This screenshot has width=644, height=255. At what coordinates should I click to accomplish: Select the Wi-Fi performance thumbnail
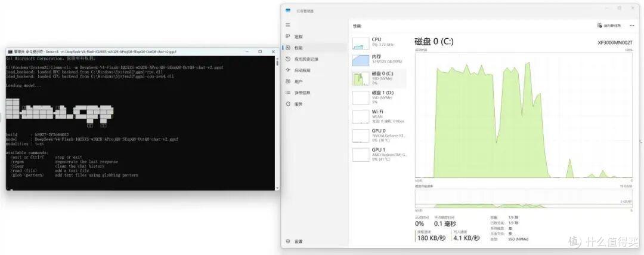361,116
